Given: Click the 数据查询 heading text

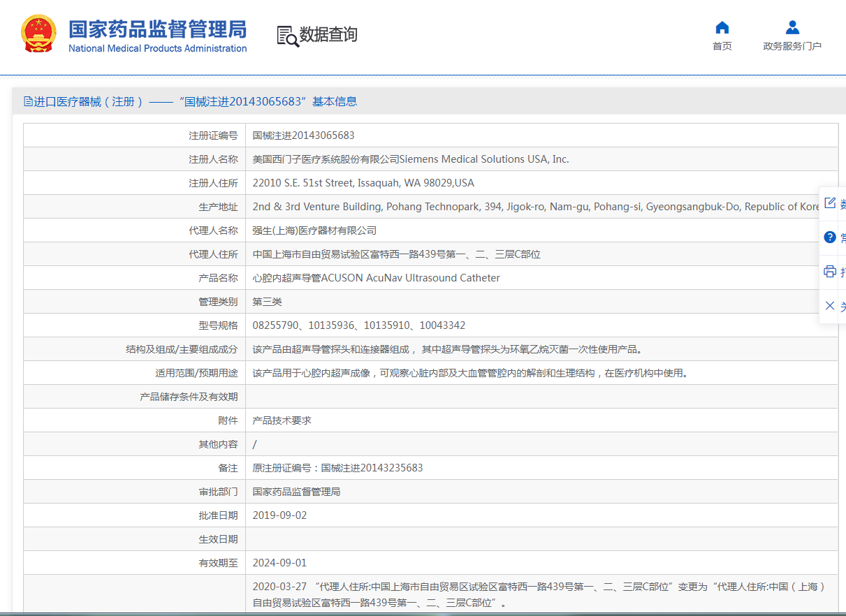Looking at the screenshot, I should pos(328,34).
